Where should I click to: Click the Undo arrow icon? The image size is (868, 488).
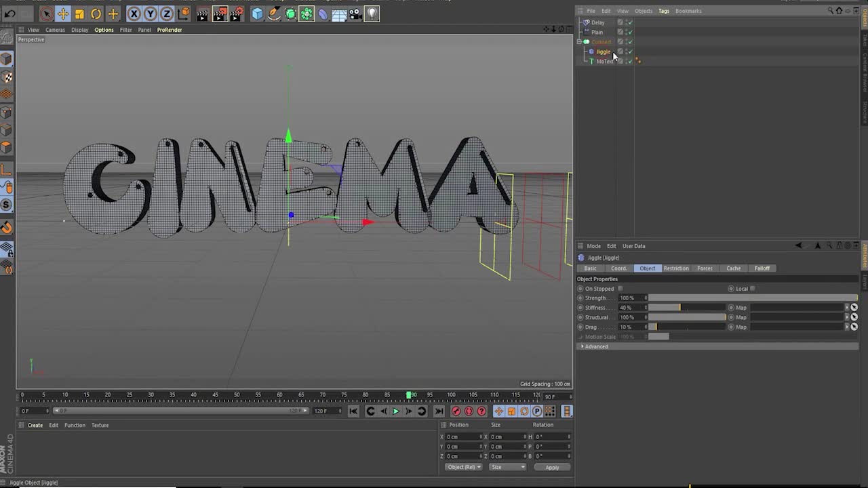click(10, 14)
